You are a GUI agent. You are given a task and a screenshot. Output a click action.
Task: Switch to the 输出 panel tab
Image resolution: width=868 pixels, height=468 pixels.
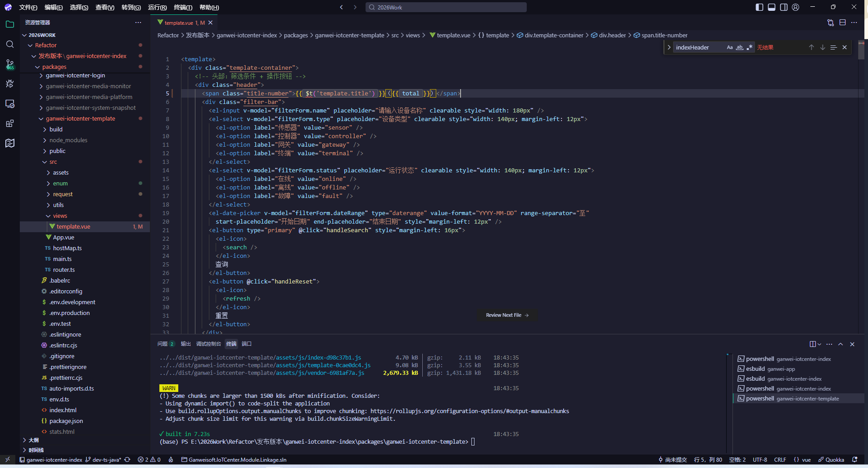click(185, 344)
